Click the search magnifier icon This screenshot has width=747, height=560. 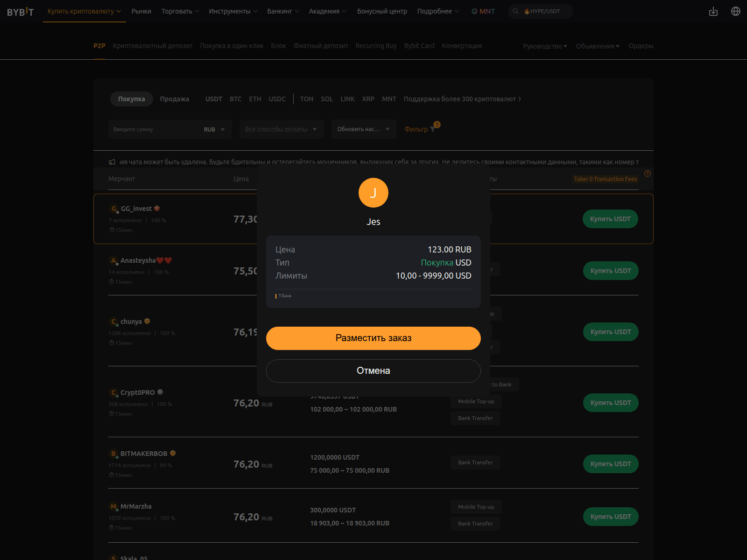coord(515,11)
